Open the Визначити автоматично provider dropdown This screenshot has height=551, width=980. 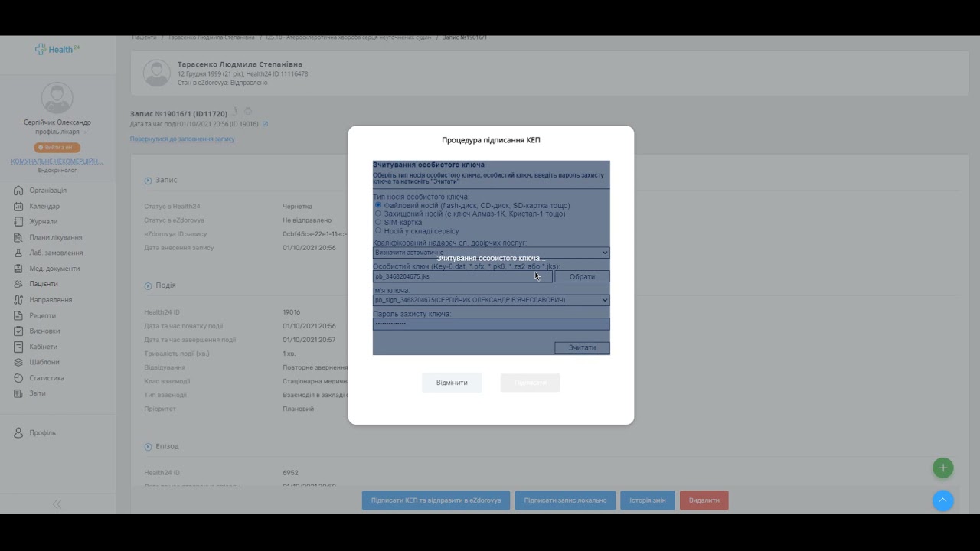[492, 253]
